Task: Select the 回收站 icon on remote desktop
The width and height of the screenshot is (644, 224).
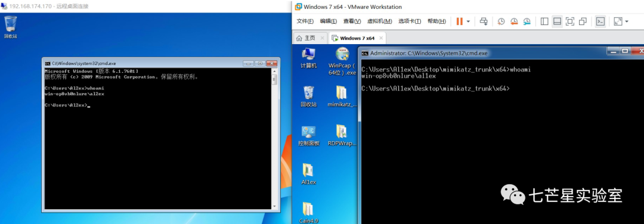Action: 11,27
